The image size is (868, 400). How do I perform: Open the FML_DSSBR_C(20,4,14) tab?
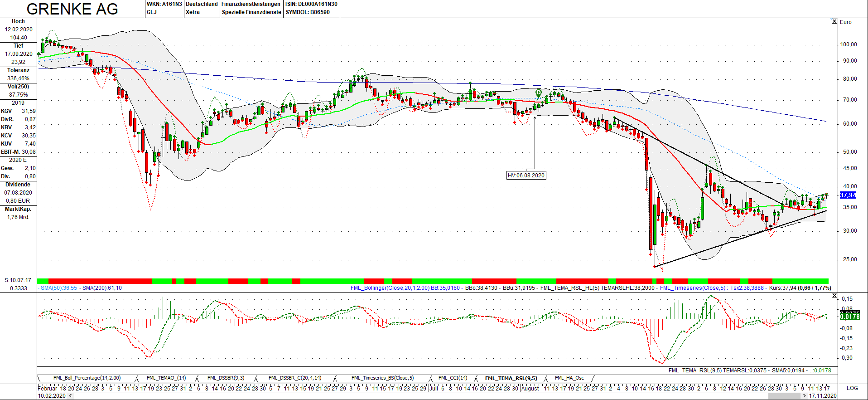tap(295, 378)
